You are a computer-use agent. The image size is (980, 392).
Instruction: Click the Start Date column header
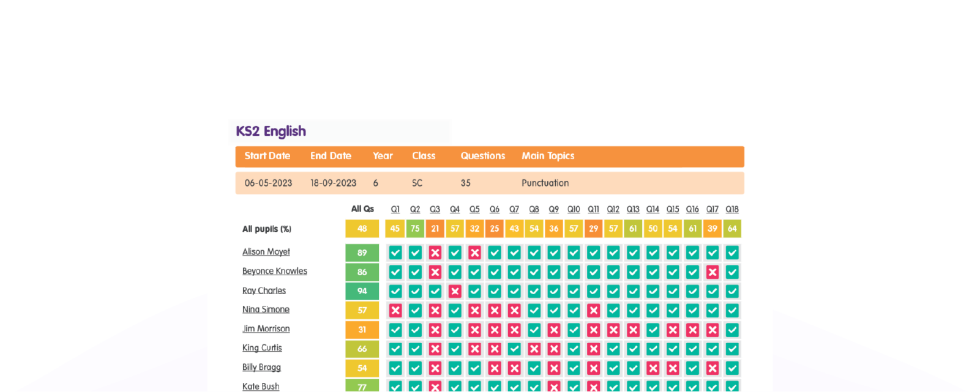[x=267, y=156]
